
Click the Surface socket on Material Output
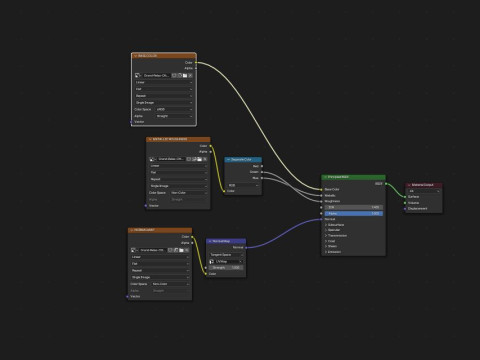click(x=405, y=197)
